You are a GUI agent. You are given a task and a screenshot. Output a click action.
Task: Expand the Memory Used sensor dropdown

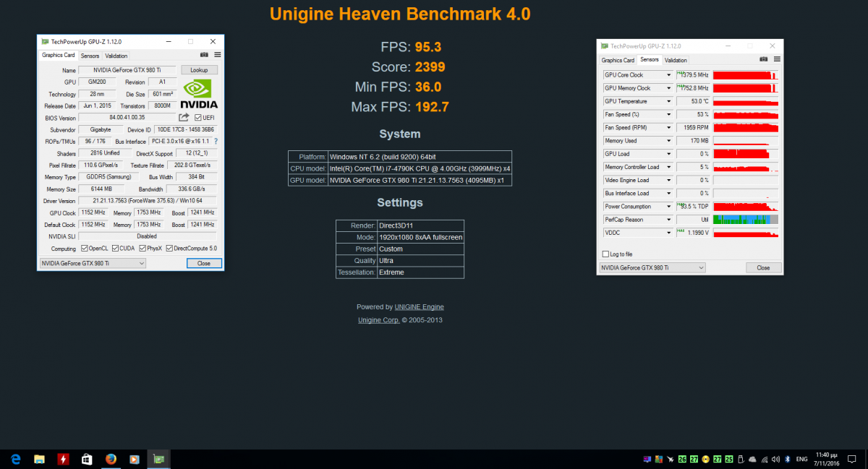click(668, 141)
